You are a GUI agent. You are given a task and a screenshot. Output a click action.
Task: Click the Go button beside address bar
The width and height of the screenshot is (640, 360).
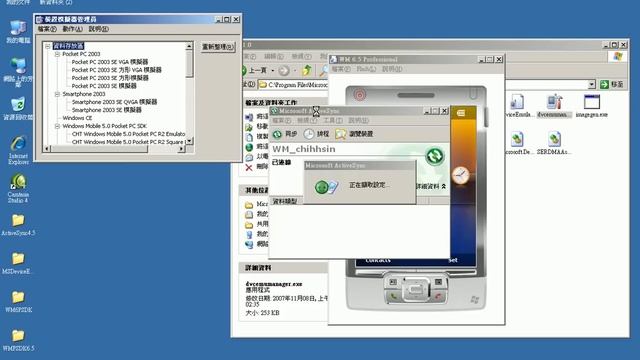pos(611,84)
